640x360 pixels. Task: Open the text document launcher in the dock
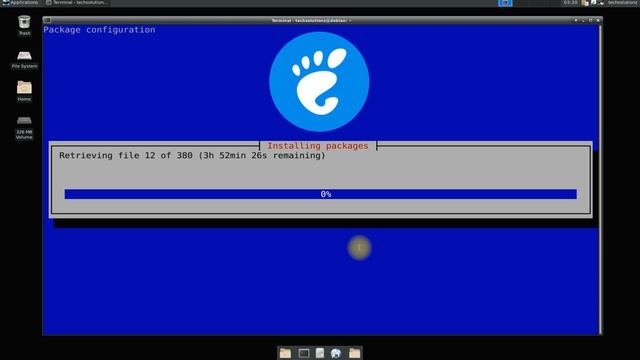pyautogui.click(x=320, y=353)
